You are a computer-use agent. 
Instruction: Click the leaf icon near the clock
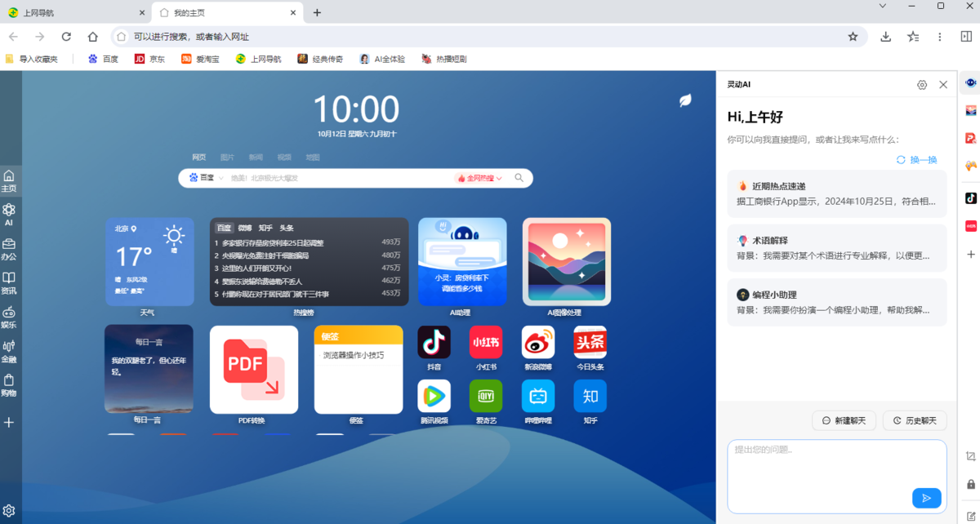coord(685,100)
